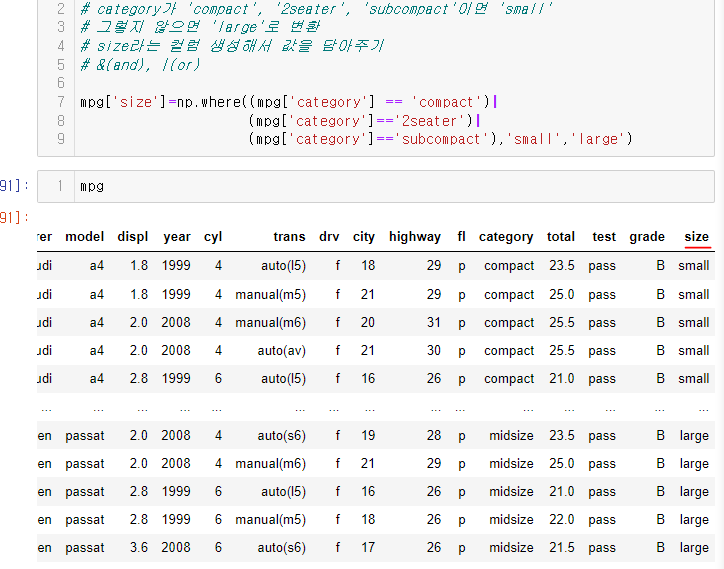This screenshot has height=569, width=724.
Task: Click the 'grade' column header
Action: tap(647, 237)
